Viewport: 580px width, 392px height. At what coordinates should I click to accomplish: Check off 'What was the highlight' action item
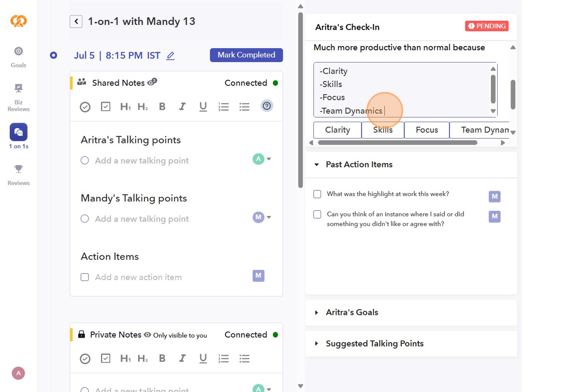pos(317,194)
